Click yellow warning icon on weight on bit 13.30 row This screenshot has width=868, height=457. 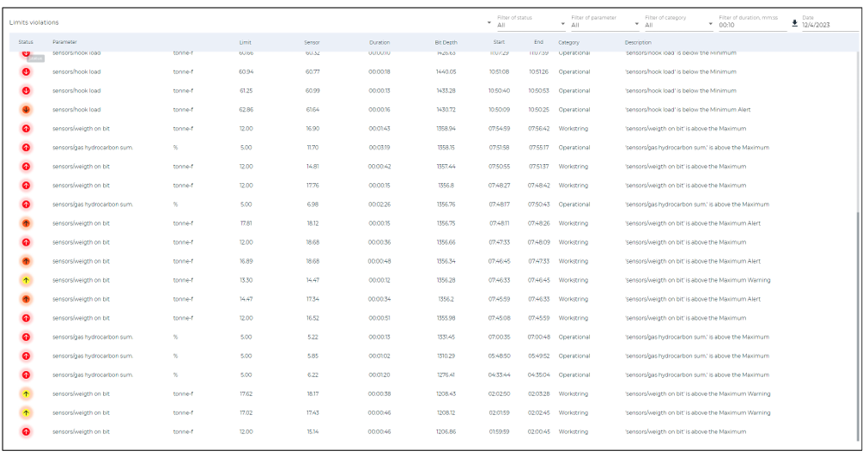click(x=26, y=280)
